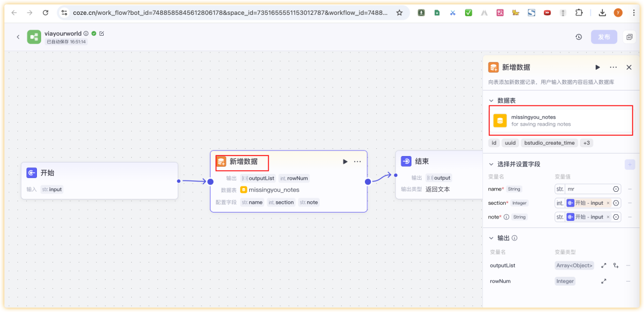Viewport: 644px width, 312px height.
Task: Test-run the node via the side panel play icon
Action: [x=597, y=67]
